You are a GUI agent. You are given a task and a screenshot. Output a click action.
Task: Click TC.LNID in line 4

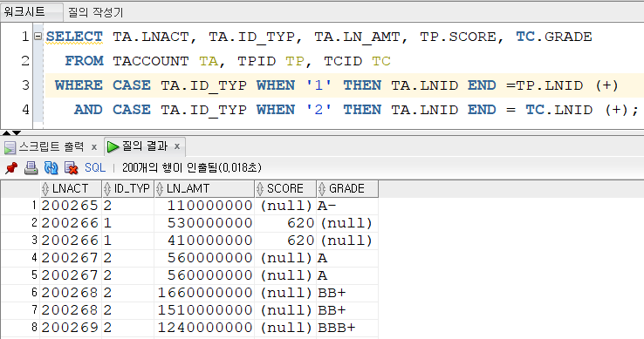559,110
